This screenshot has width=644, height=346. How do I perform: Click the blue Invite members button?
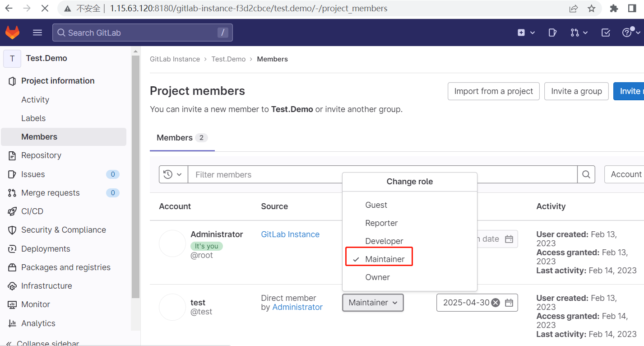629,91
